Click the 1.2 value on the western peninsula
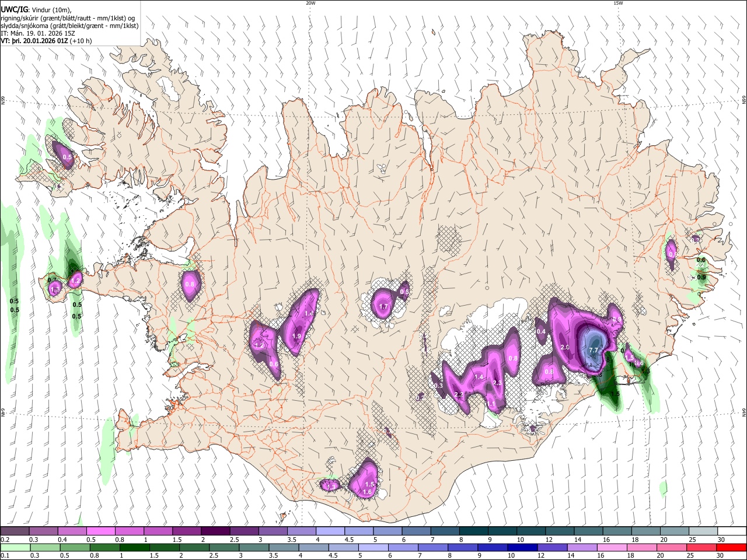 tap(75, 281)
